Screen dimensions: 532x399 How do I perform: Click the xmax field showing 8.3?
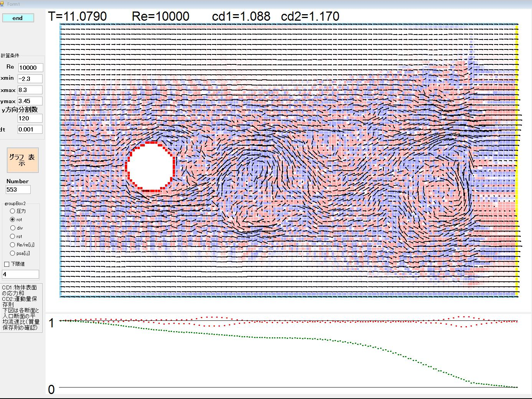click(x=30, y=90)
